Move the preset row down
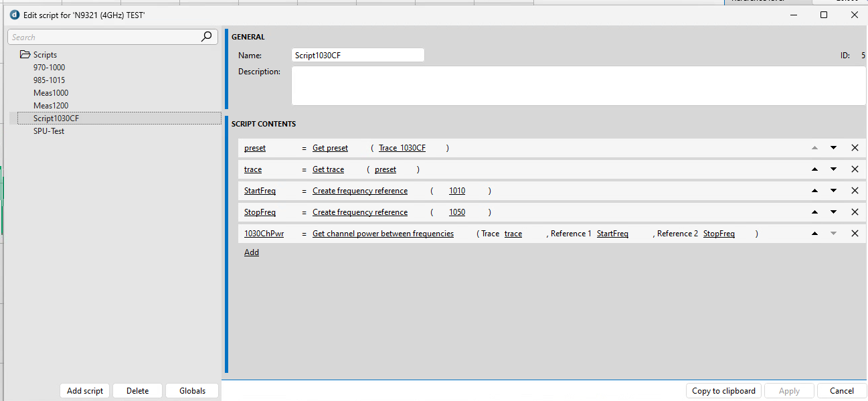 click(833, 148)
